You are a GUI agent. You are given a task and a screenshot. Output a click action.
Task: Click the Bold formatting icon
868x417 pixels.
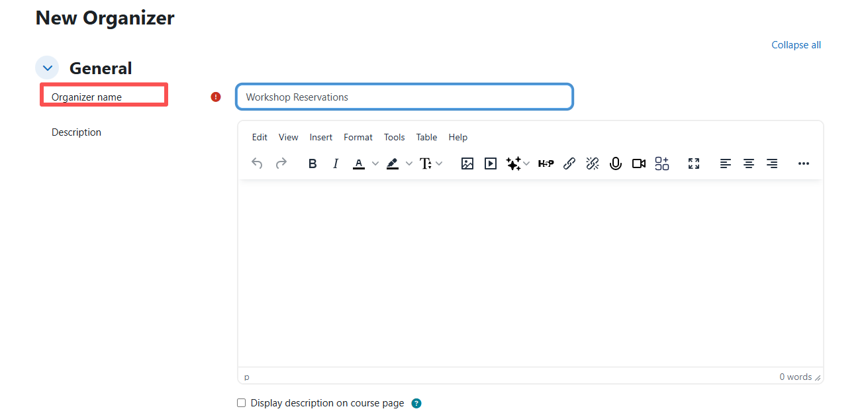[313, 163]
